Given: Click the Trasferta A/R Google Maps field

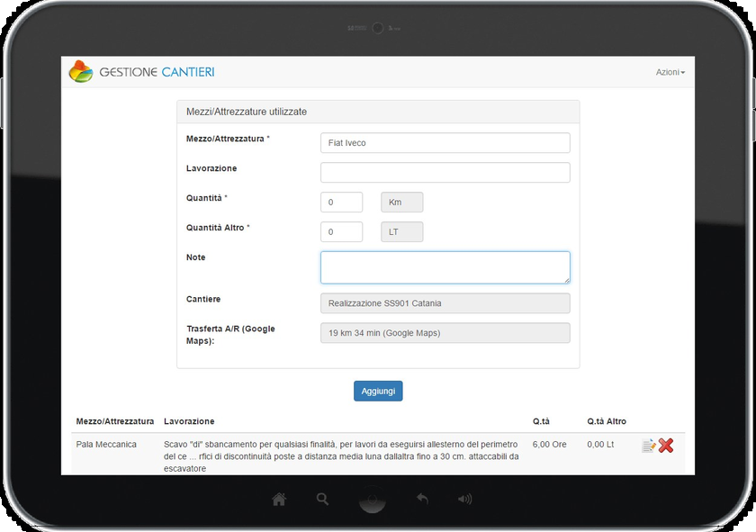Looking at the screenshot, I should [445, 333].
